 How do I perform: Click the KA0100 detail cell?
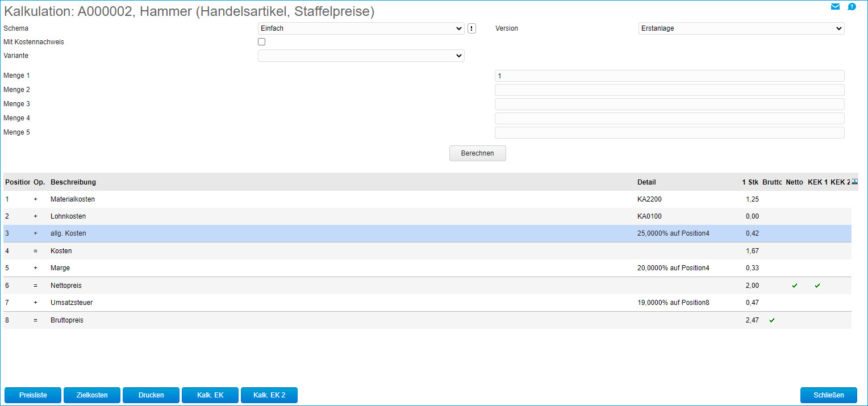tap(649, 216)
